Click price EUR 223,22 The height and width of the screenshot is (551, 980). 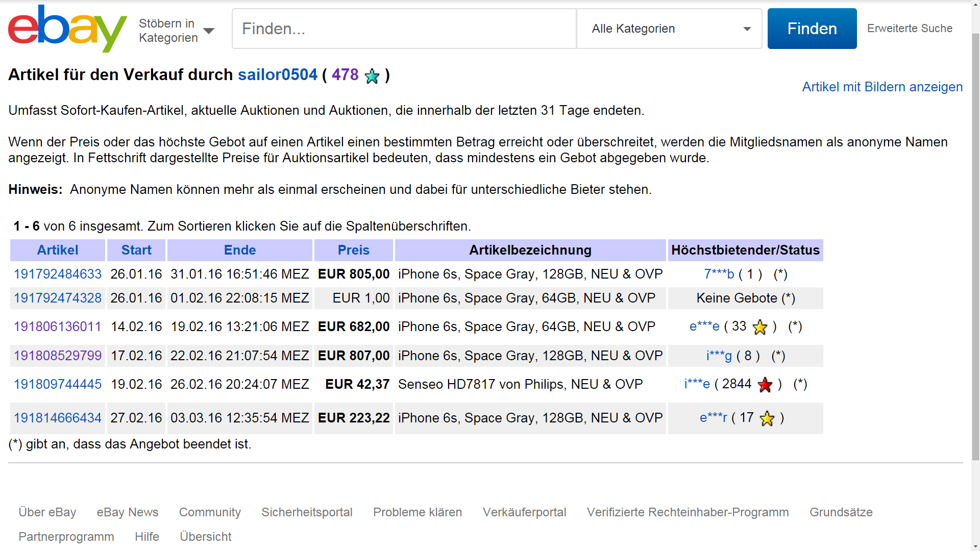tap(354, 418)
